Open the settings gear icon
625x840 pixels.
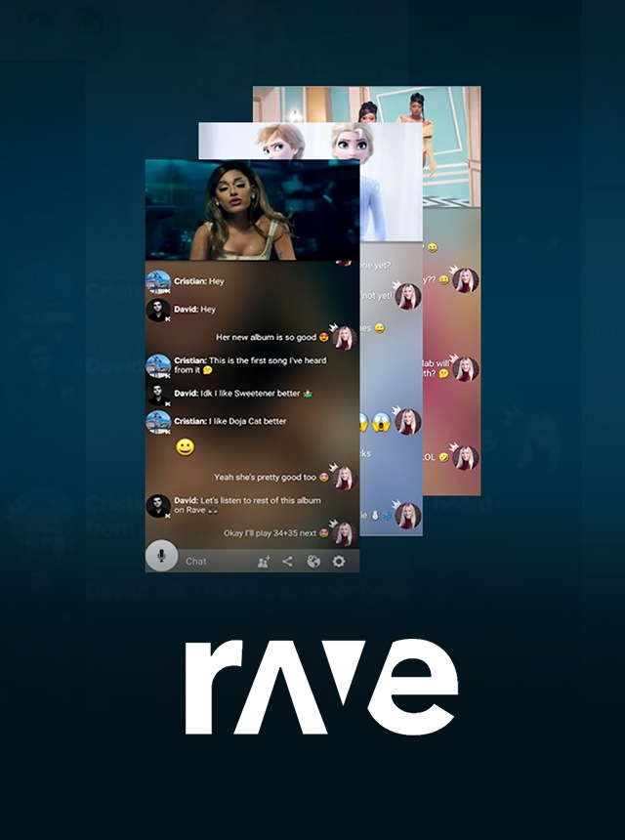(x=339, y=561)
